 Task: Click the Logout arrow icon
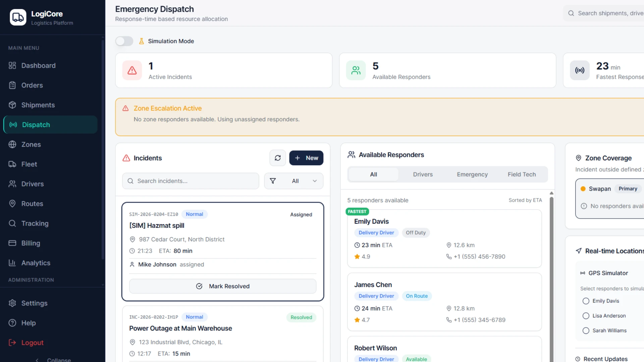(x=12, y=343)
